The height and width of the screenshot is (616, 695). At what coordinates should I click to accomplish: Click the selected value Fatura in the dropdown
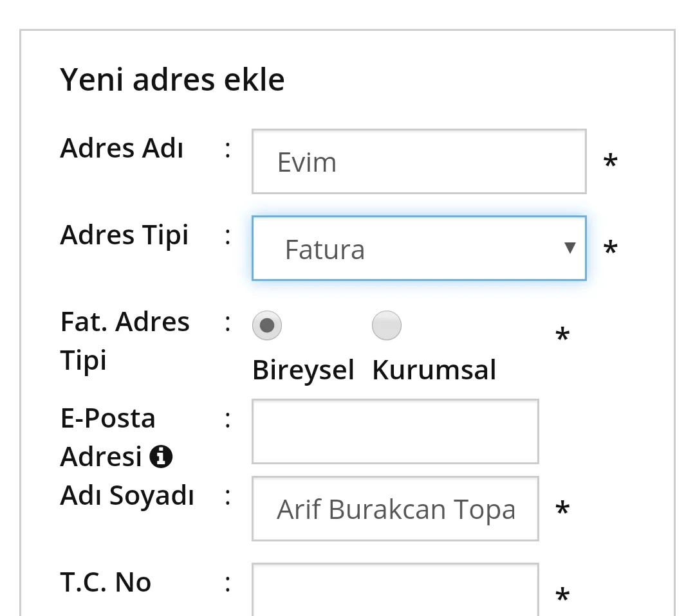click(x=325, y=248)
